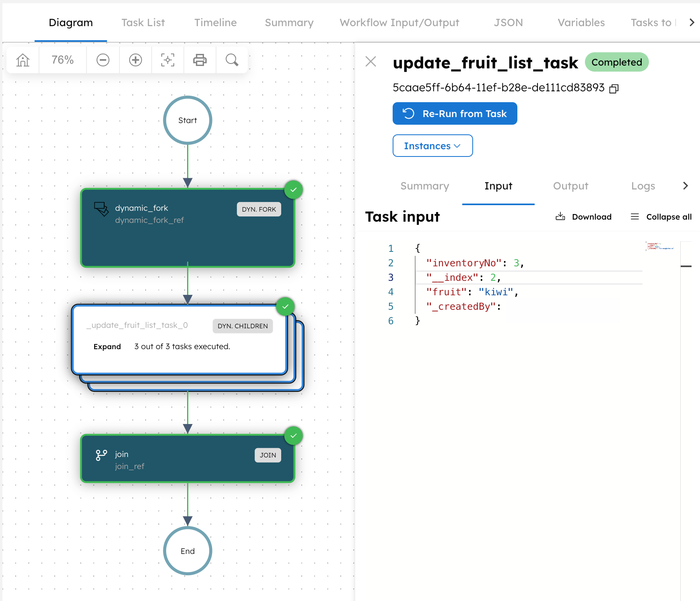The height and width of the screenshot is (601, 700).
Task: Click the completion checkmark on the join node
Action: pyautogui.click(x=293, y=436)
